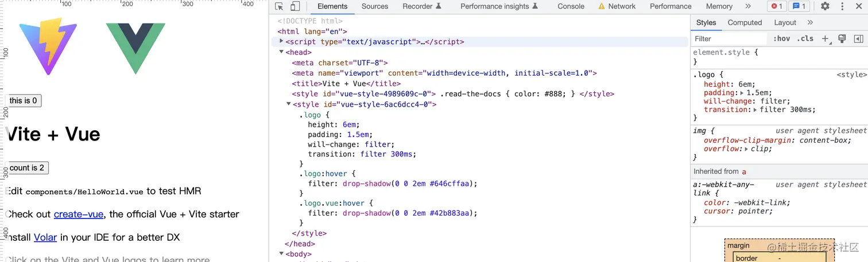Select the Computed sidebar tab
The image size is (868, 262).
pos(745,22)
